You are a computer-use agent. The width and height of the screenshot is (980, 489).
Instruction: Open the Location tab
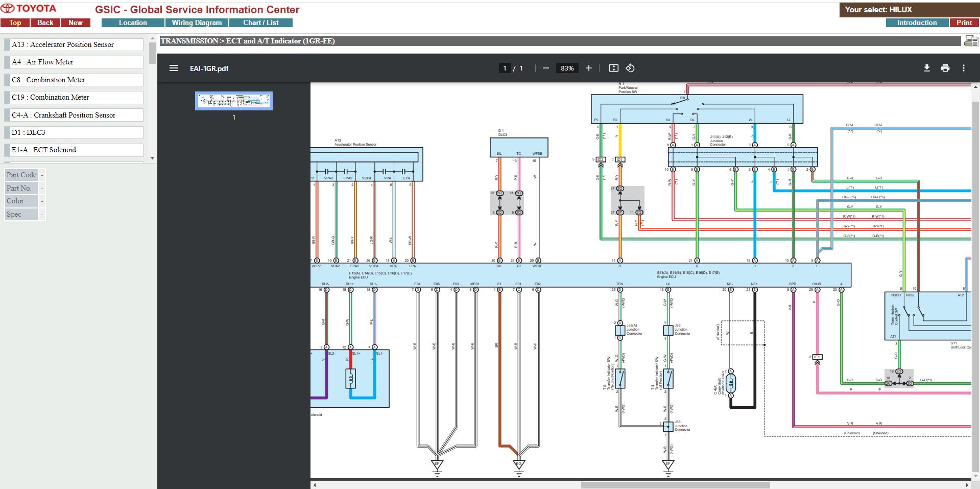click(133, 22)
